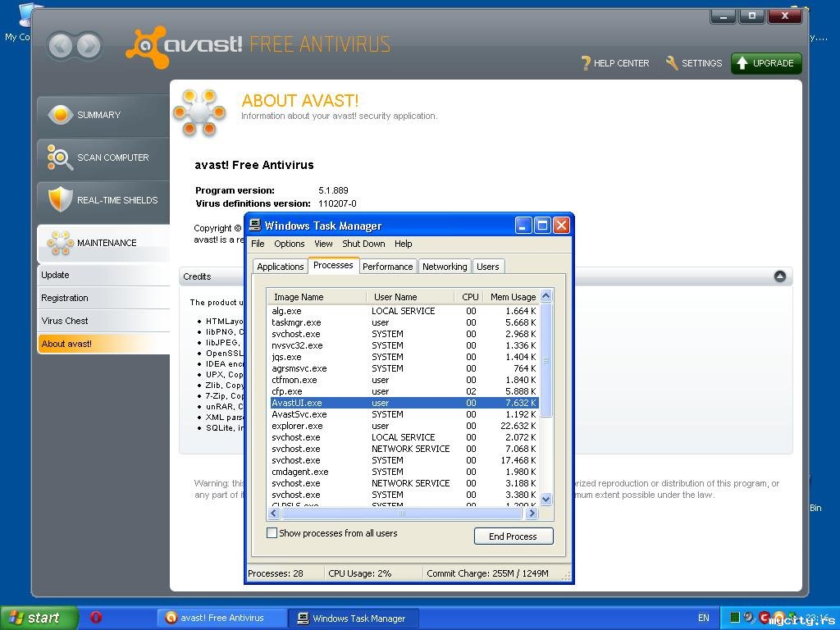Select the nvsvc32.exe process

(404, 345)
